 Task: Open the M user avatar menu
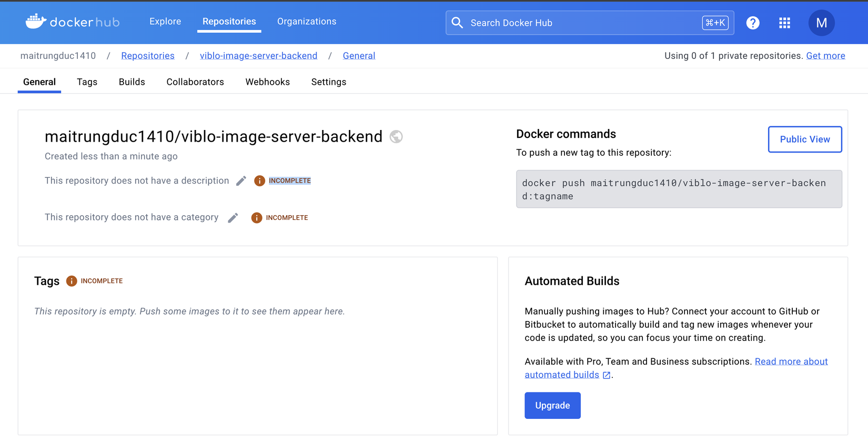[821, 23]
